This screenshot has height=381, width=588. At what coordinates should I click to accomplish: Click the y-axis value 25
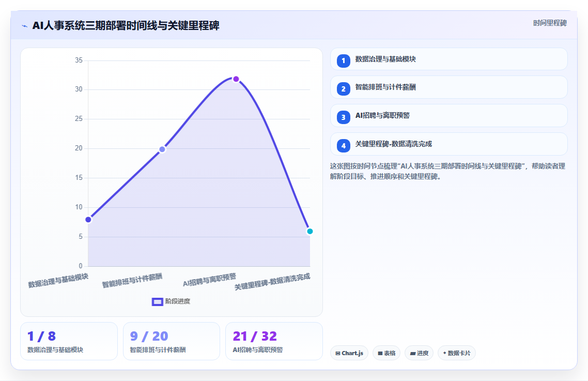click(79, 118)
